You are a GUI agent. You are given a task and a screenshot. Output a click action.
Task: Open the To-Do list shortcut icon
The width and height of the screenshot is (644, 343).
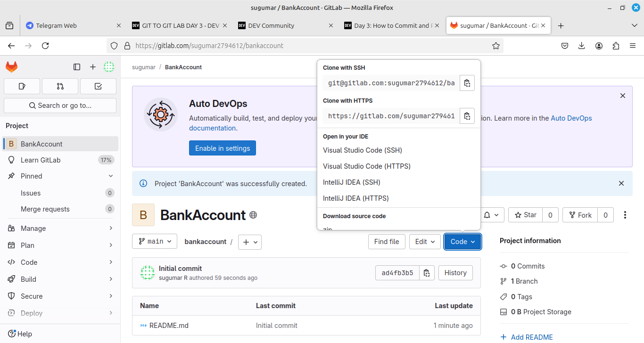(98, 86)
